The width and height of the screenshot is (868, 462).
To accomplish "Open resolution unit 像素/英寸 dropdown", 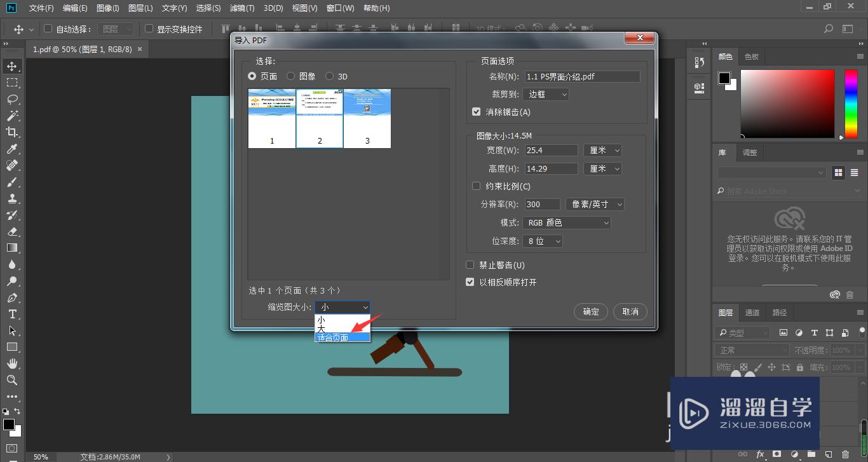I will 595,204.
